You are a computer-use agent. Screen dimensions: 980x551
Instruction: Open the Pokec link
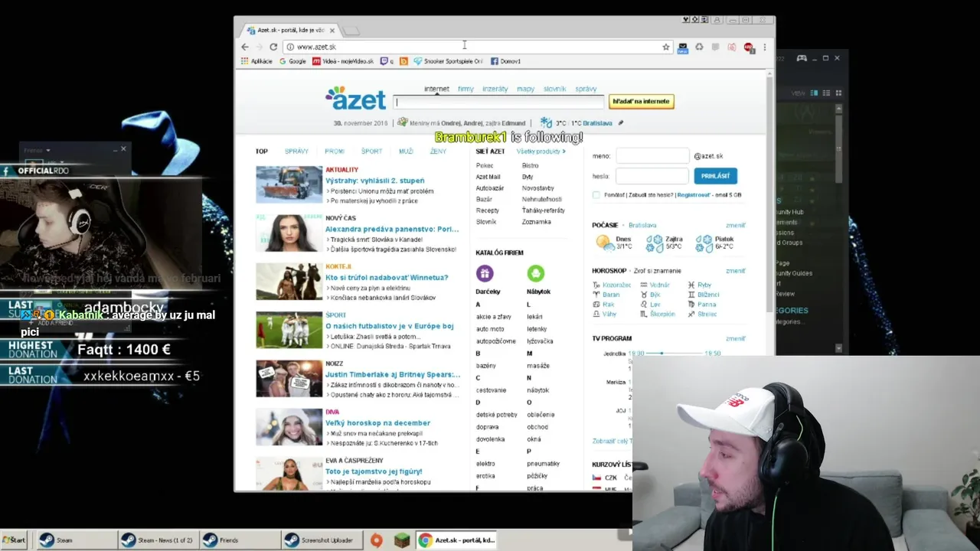485,166
